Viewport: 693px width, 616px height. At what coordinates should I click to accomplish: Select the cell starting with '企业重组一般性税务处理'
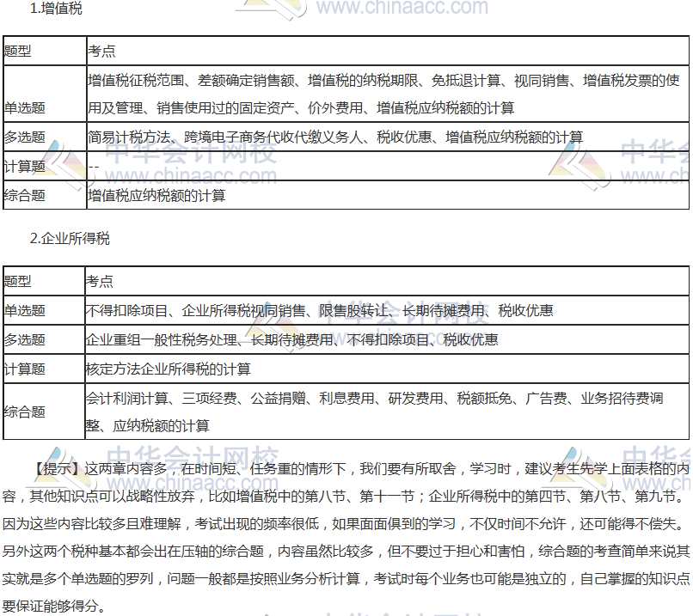[292, 340]
